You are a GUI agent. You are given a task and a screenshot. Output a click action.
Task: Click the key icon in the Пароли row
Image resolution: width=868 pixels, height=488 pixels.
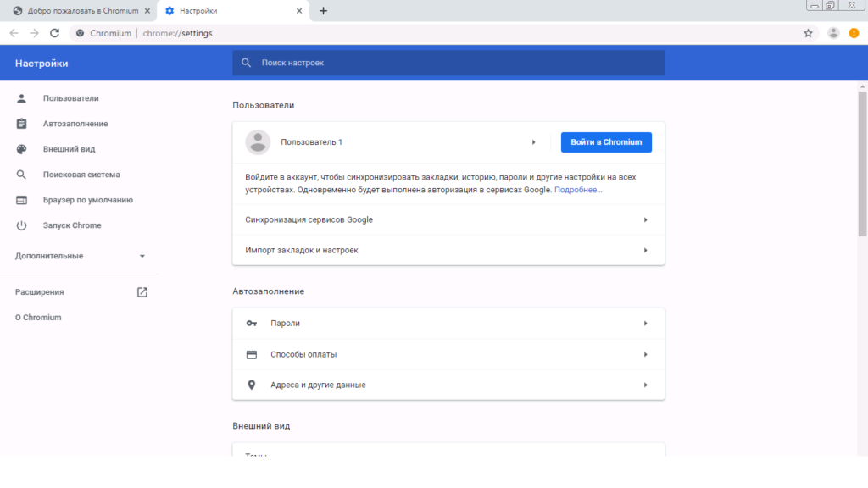coord(251,323)
